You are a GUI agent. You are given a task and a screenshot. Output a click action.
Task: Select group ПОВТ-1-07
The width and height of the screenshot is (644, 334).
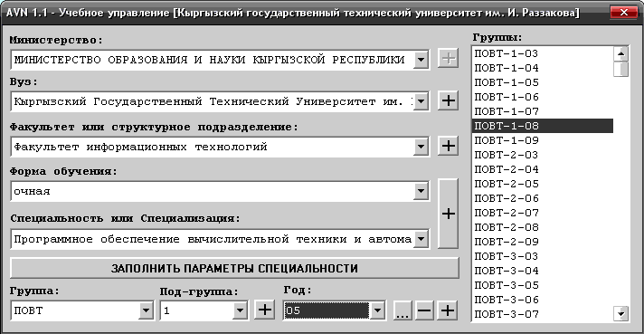(x=543, y=111)
